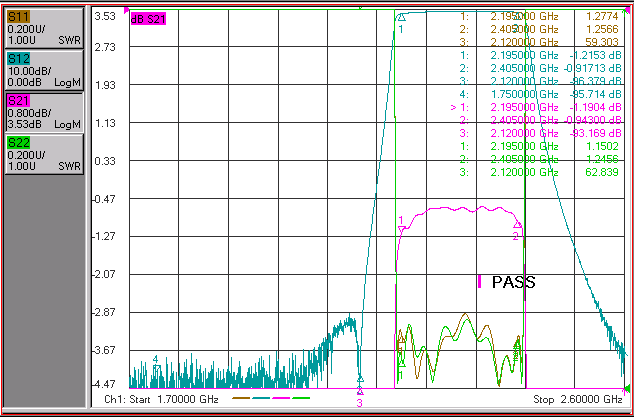The image size is (634, 417).
Task: Select the S12 LogM trace button
Action: 44,71
